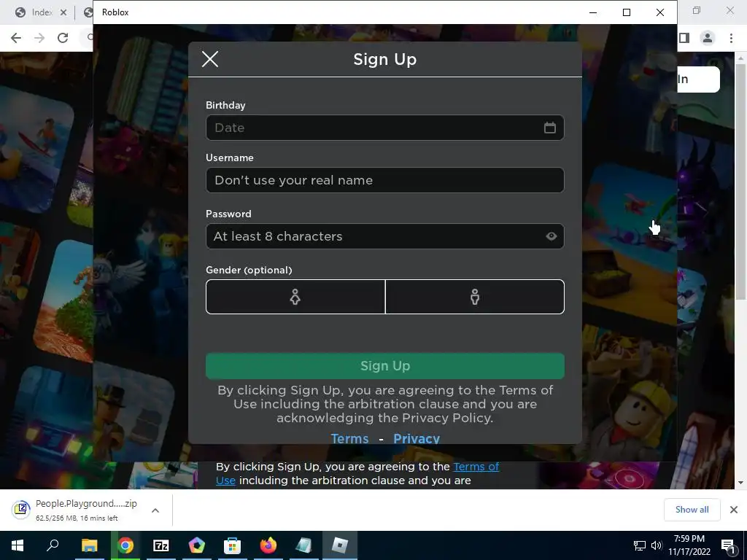Screen dimensions: 747x560
Task: Launch Firefox from the taskbar
Action: click(268, 545)
